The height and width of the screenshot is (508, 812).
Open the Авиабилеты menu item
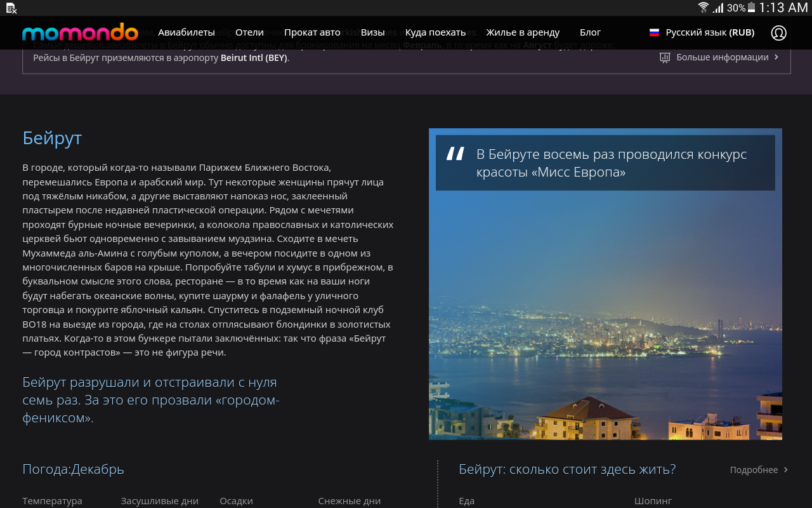tap(187, 32)
